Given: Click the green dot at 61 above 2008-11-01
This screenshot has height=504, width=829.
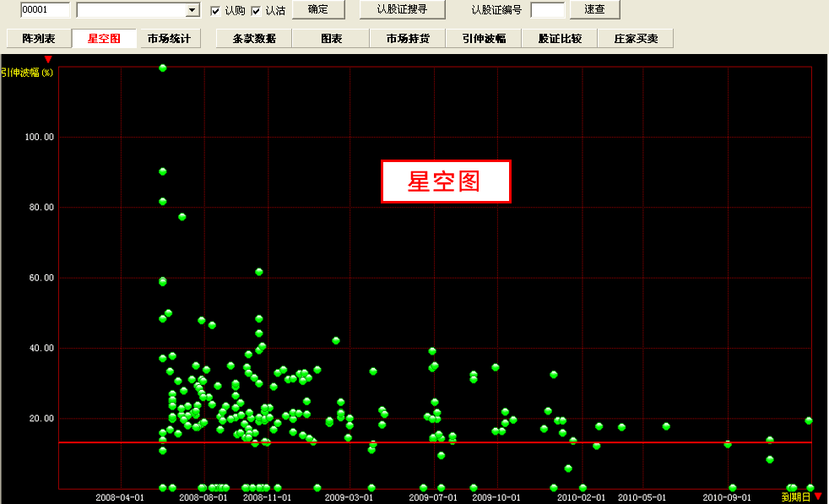Looking at the screenshot, I should click(x=259, y=272).
